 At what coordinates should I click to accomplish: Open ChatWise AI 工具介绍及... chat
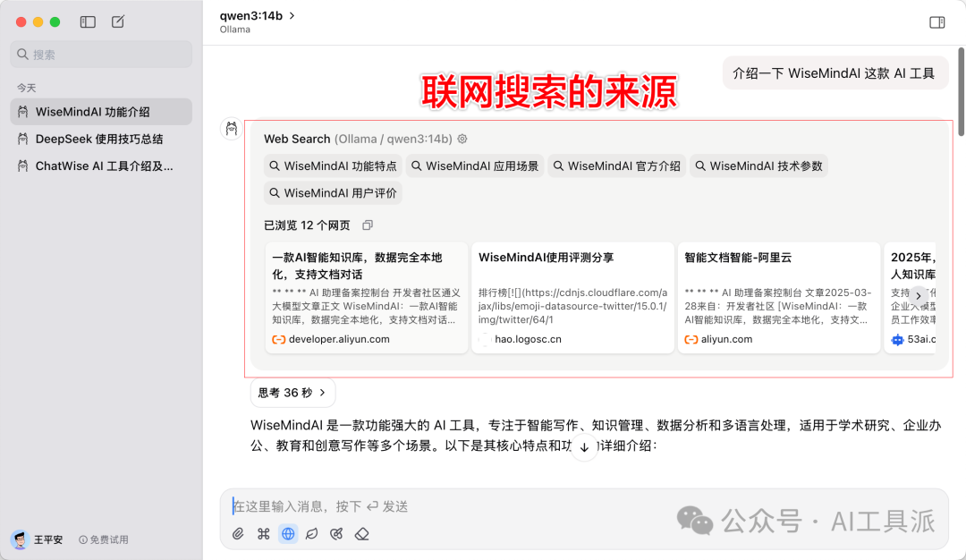(101, 166)
